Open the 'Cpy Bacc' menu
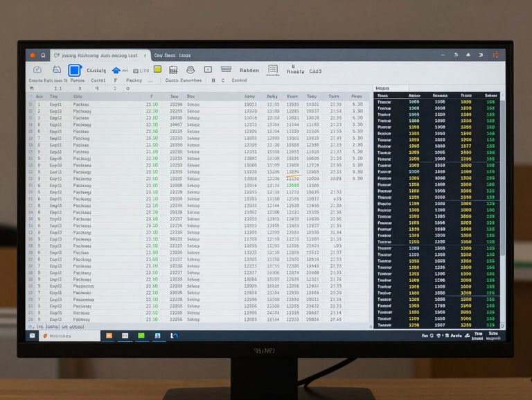Screen dimensions: 532x400 point(165,55)
